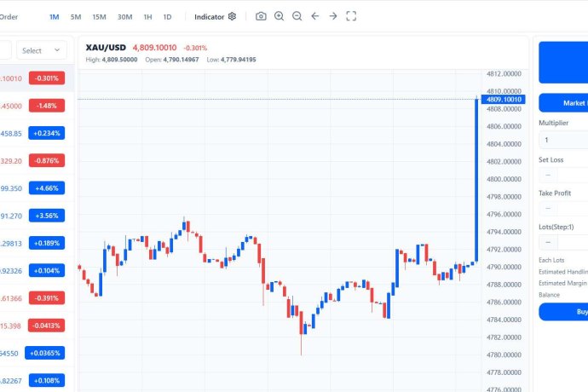Click the tall blue candle on the chart
588x392 pixels.
(x=476, y=180)
